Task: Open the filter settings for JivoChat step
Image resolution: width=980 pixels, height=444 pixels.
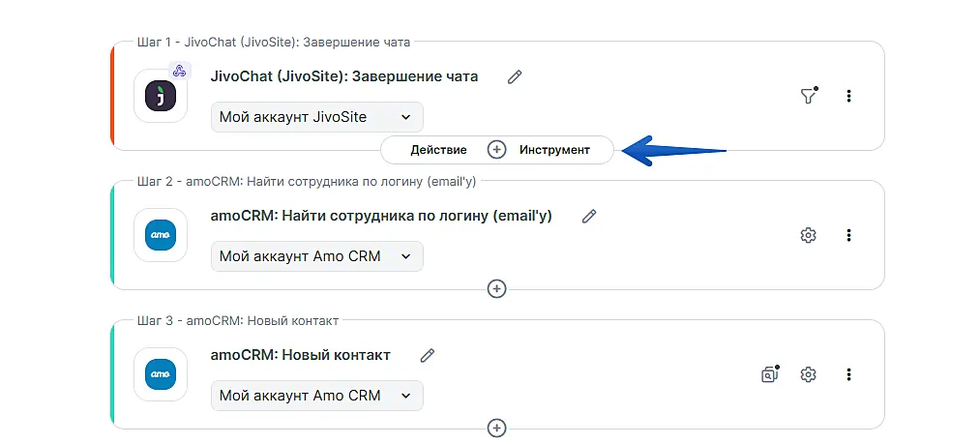Action: point(808,96)
